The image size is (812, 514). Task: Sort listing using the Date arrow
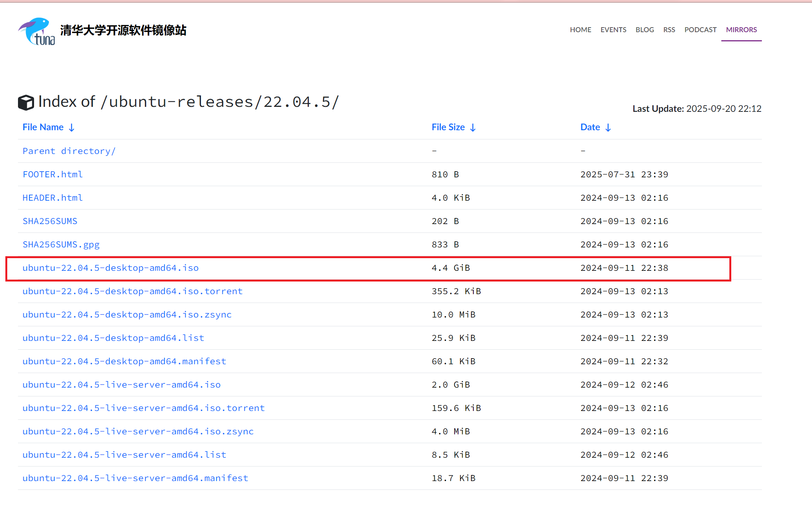coord(609,127)
